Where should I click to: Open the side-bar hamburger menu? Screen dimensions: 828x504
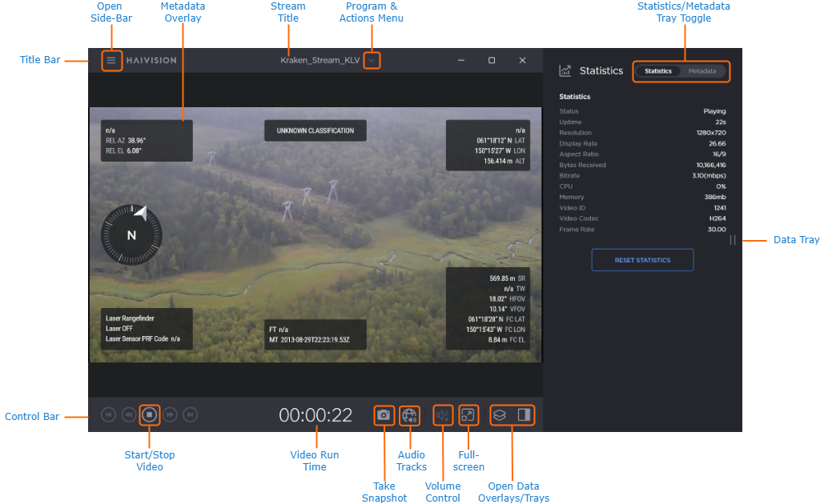click(111, 61)
